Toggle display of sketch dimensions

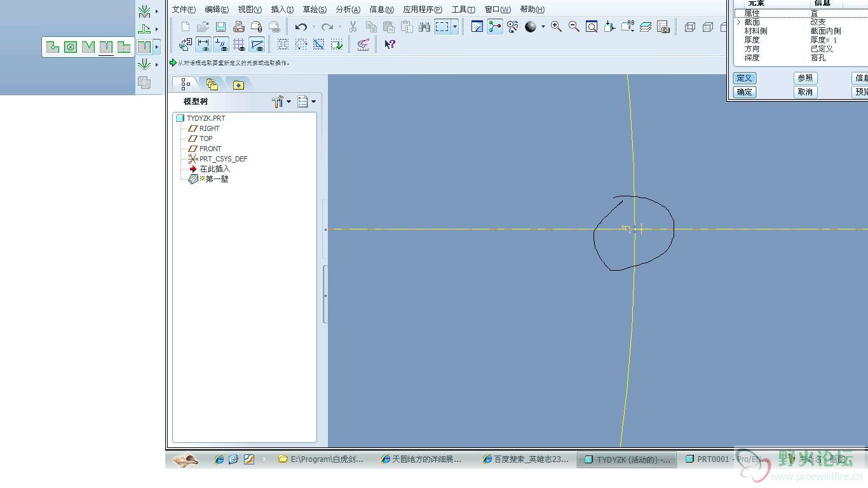coord(203,44)
